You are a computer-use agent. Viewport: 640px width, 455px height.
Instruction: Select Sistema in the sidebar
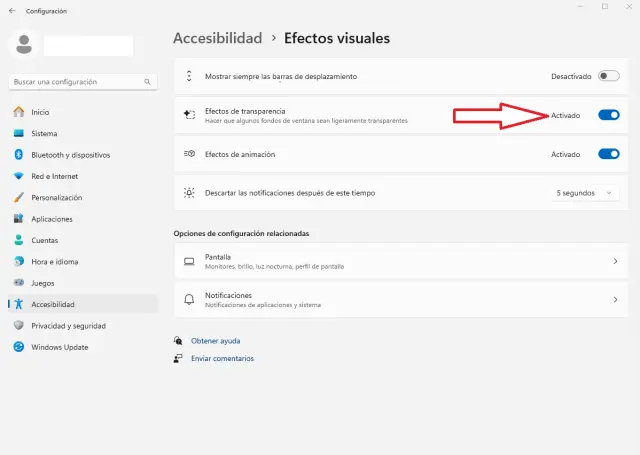(x=44, y=134)
